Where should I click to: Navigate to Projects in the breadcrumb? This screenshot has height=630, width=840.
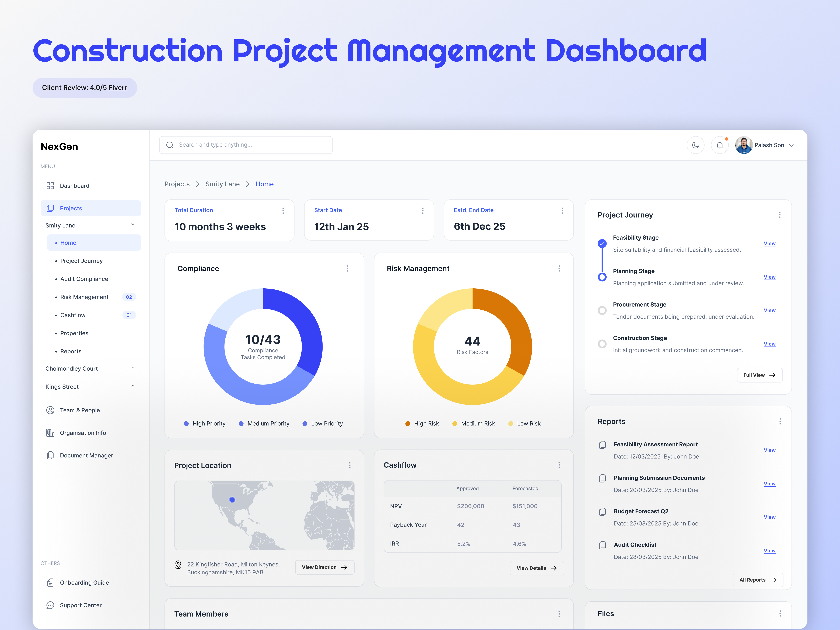tap(177, 184)
